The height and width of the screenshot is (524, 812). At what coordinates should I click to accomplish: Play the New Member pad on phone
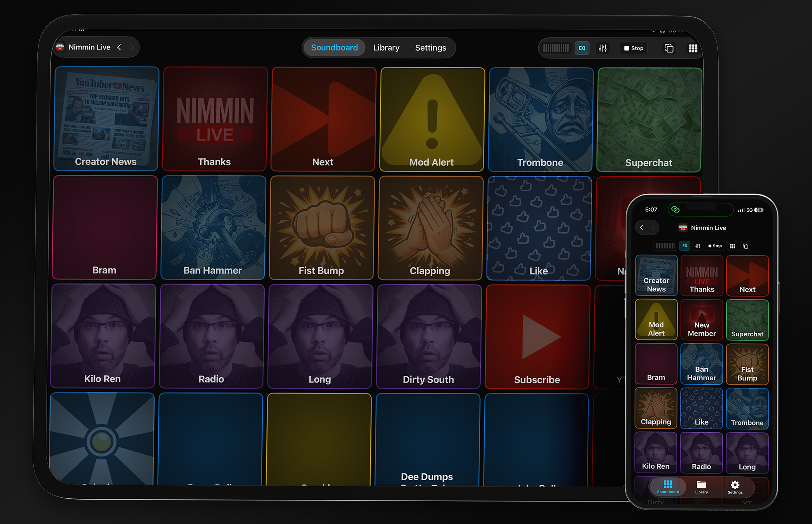(702, 320)
